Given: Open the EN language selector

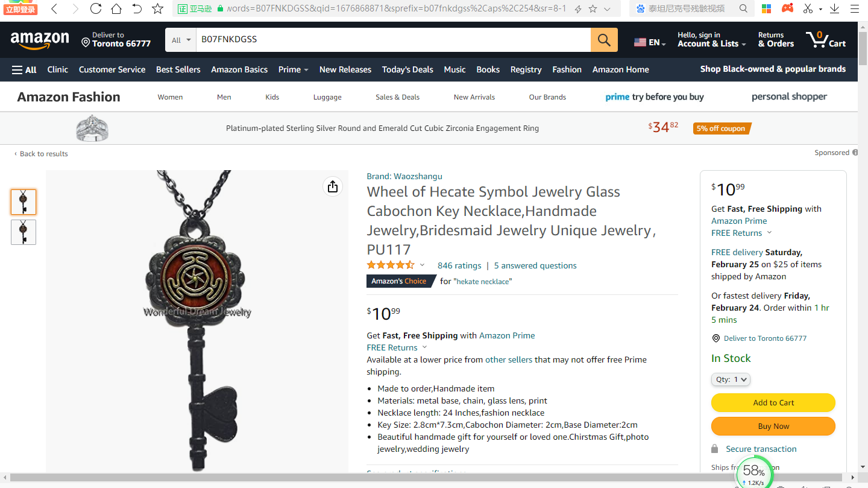Looking at the screenshot, I should (x=650, y=42).
